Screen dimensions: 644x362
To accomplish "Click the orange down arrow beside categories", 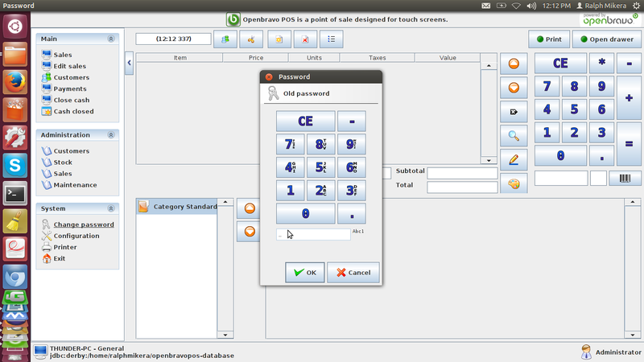I will pyautogui.click(x=249, y=232).
